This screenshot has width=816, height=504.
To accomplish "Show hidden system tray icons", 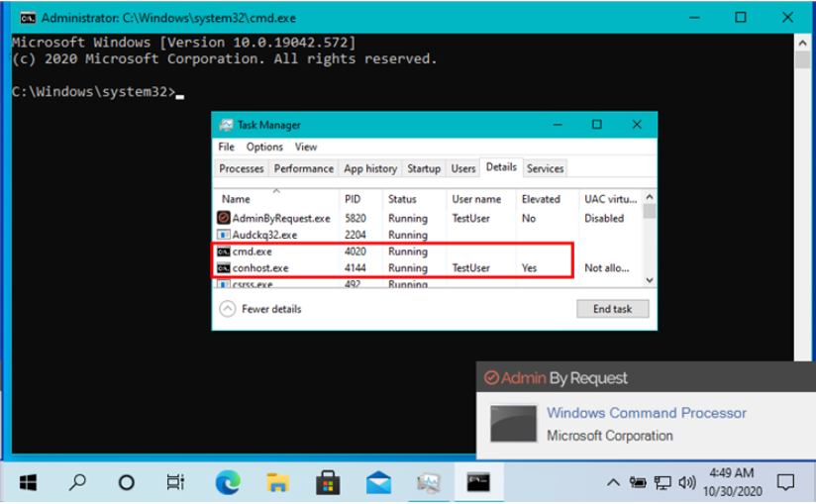I will [613, 483].
